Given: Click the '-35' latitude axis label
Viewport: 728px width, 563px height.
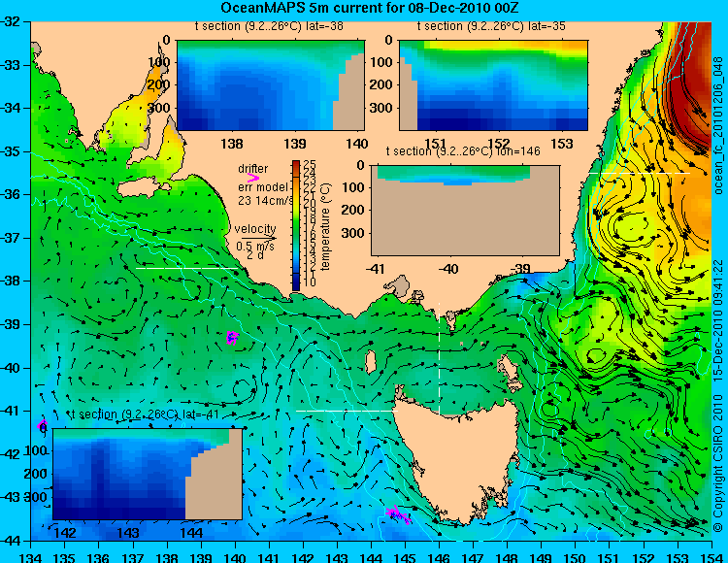Looking at the screenshot, I should [x=11, y=151].
